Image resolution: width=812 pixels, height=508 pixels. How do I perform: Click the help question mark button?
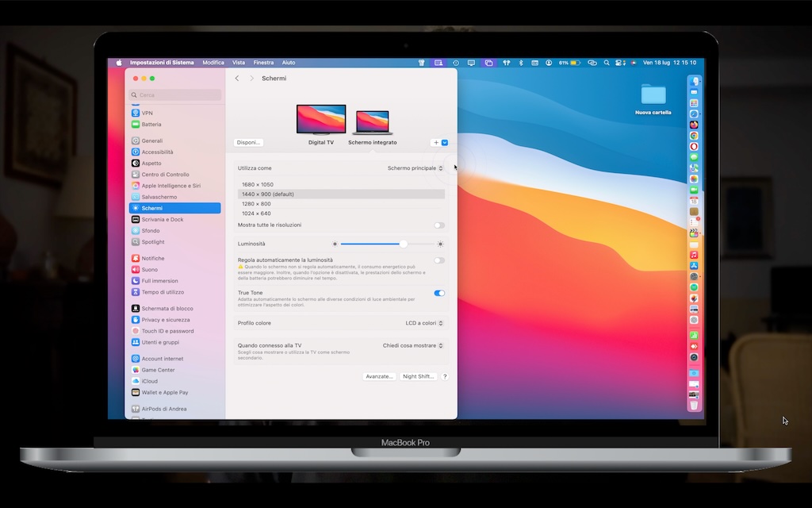coord(445,377)
